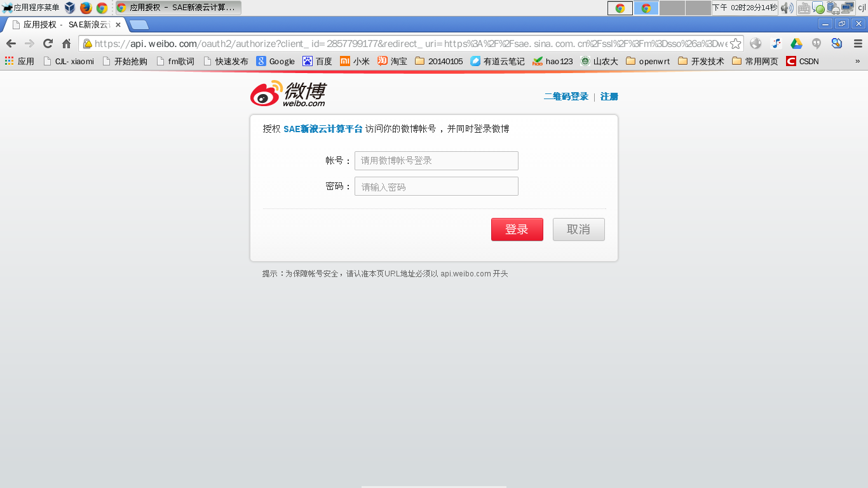The width and height of the screenshot is (868, 488).
Task: Click the panel clock showing 02时28分14秒
Action: point(745,8)
